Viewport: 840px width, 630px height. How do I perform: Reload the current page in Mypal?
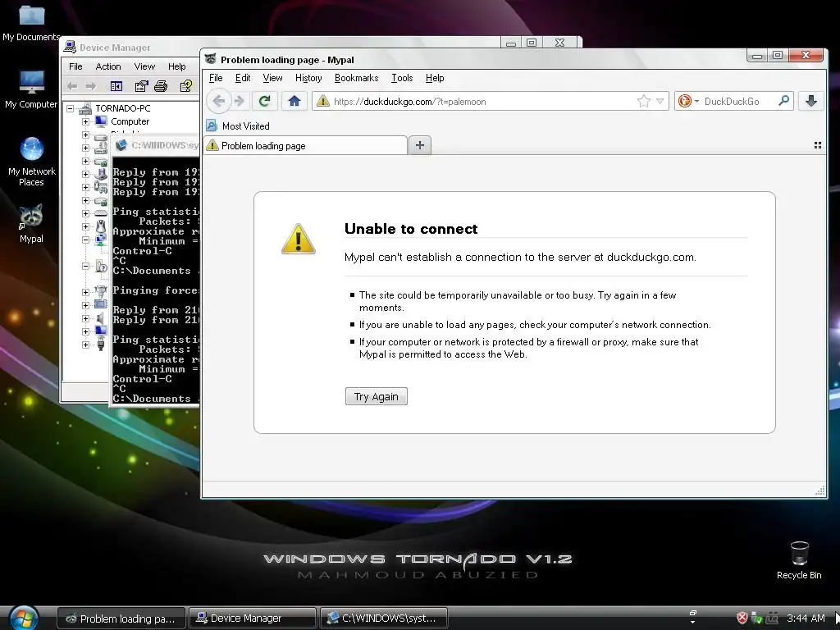click(265, 101)
